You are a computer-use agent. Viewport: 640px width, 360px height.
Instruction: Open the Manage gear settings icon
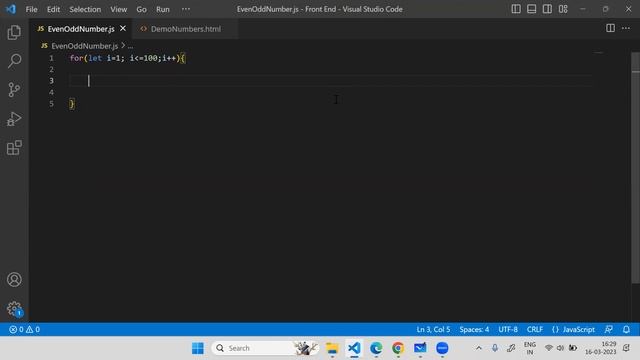click(14, 309)
